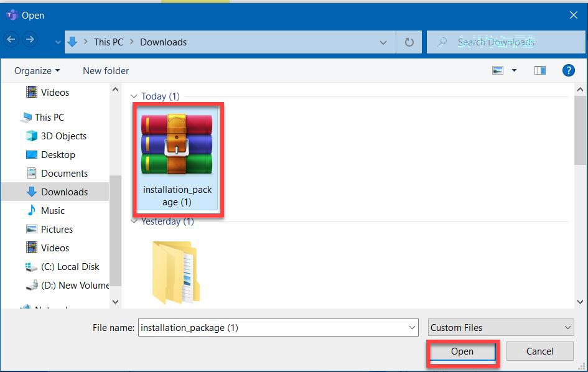Screen dimensions: 588x372
Task: Select Downloads in navigation pane
Action: 55,192
